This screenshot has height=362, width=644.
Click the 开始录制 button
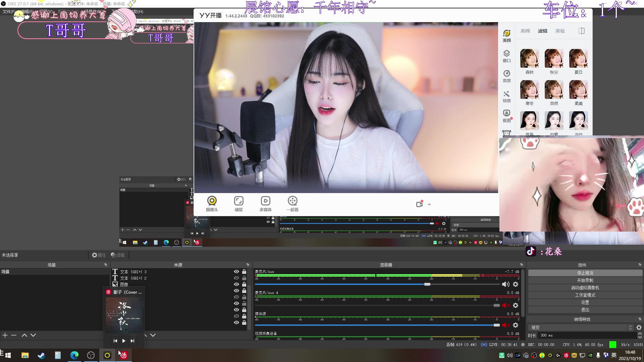585,280
